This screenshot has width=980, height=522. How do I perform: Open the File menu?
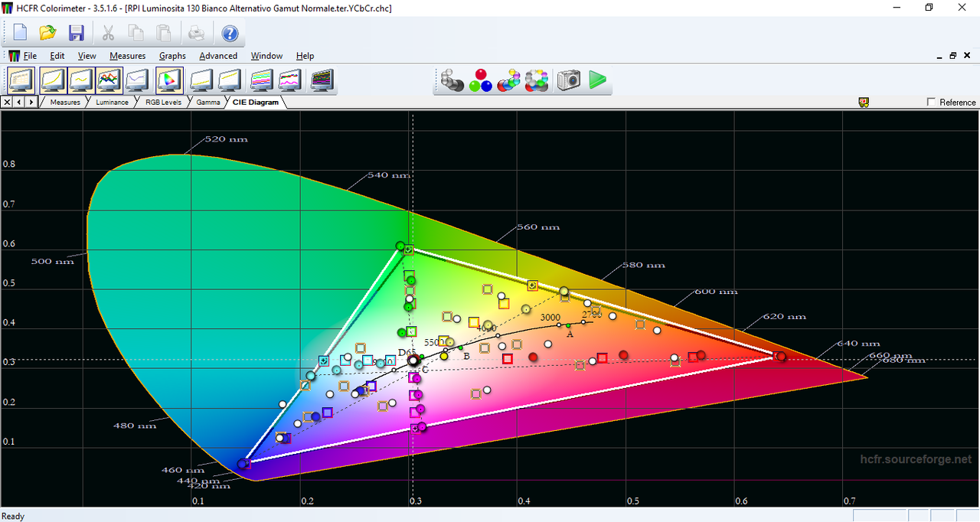30,56
